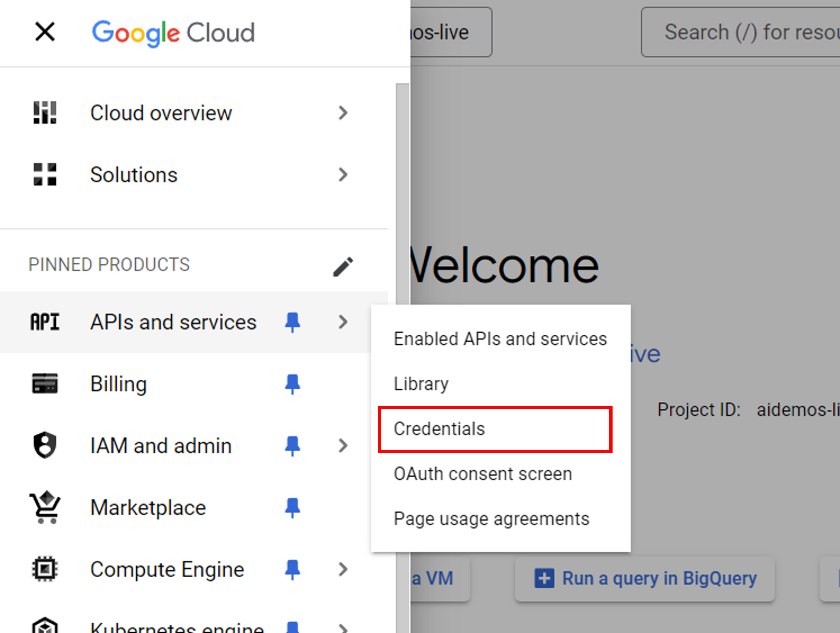
Task: Click the API icon beside APIs and services
Action: click(x=45, y=322)
